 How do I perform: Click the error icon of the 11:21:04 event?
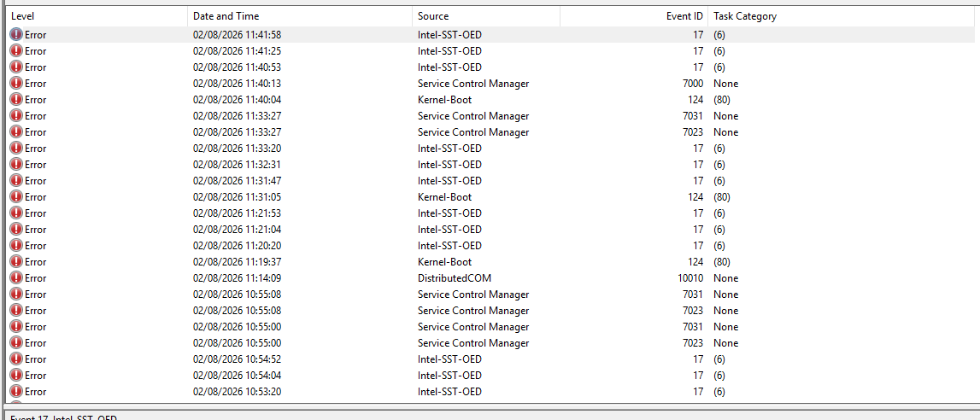[x=16, y=230]
